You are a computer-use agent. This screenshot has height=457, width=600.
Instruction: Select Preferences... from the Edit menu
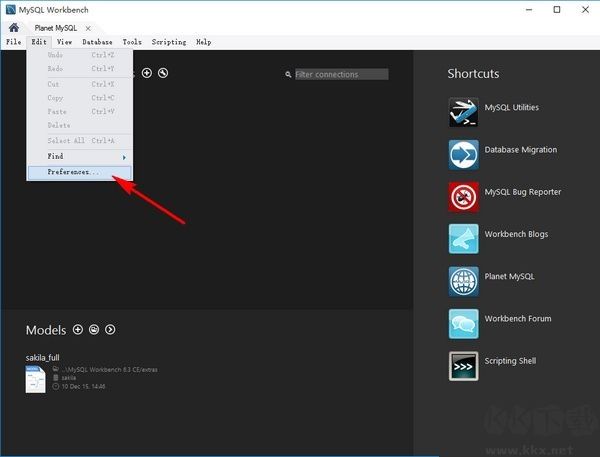pyautogui.click(x=74, y=173)
